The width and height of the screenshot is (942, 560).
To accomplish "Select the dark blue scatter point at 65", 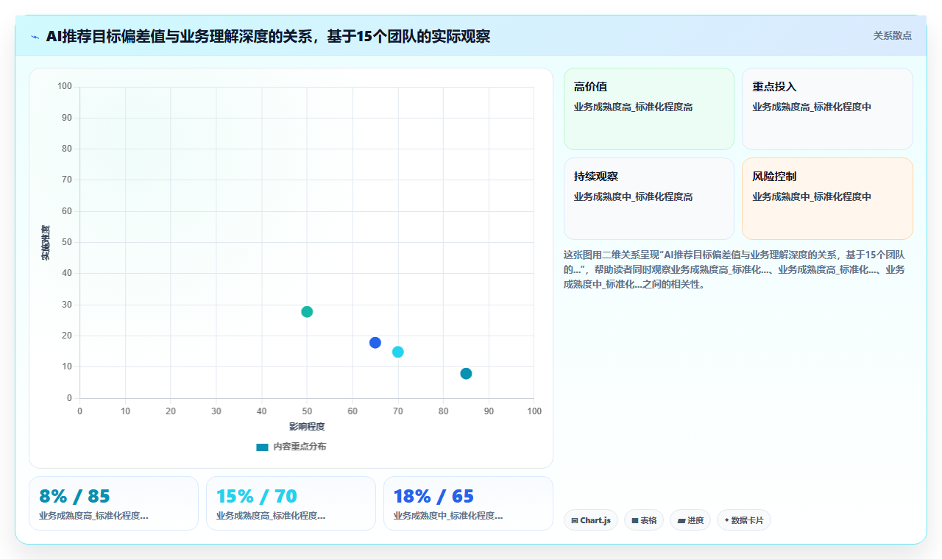I will [375, 342].
